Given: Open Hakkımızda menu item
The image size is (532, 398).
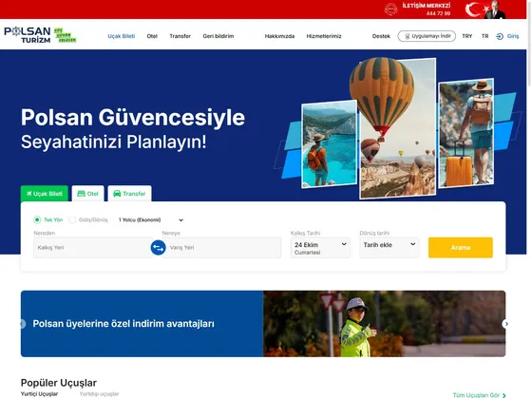Looking at the screenshot, I should (x=279, y=36).
